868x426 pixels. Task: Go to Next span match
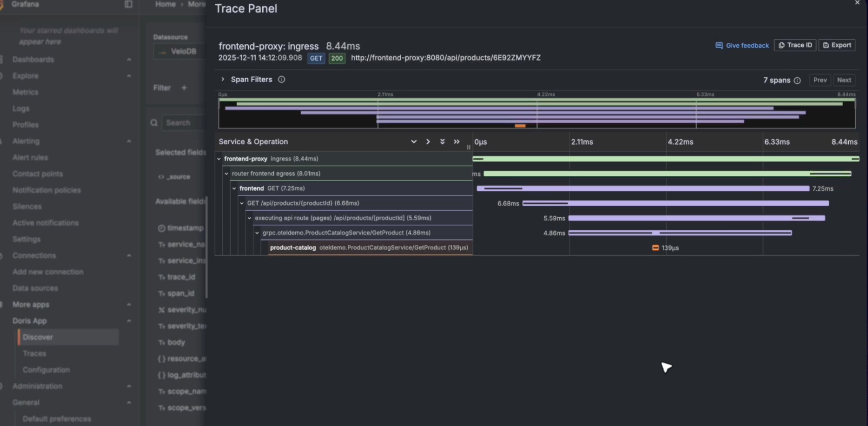844,80
